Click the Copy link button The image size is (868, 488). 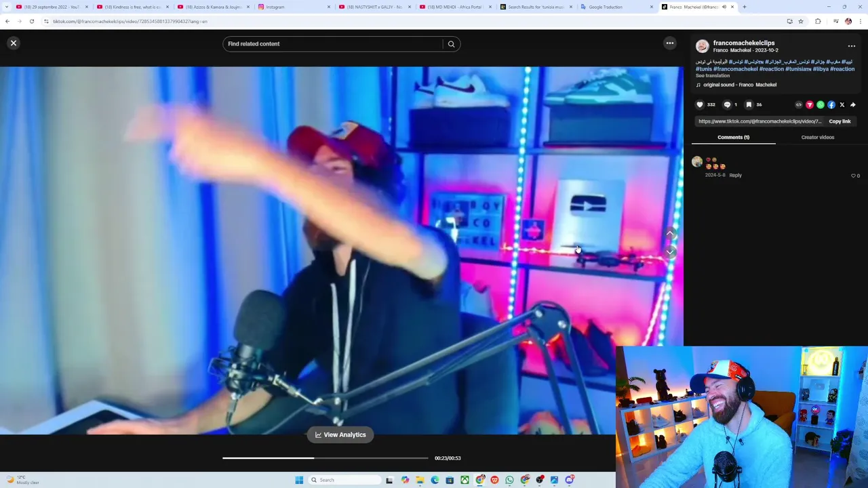coord(840,121)
